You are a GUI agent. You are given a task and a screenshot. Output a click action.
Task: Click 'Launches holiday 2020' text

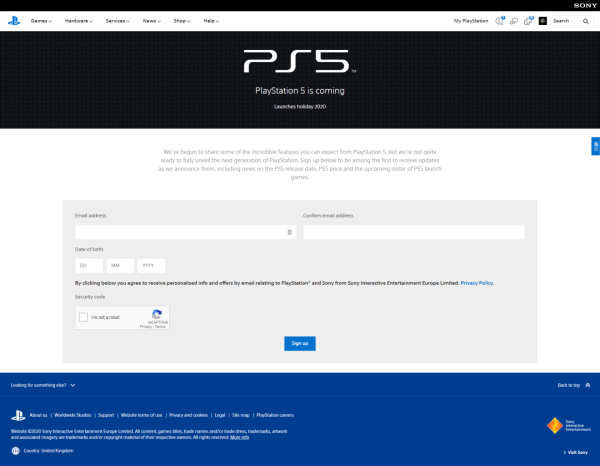click(x=300, y=106)
